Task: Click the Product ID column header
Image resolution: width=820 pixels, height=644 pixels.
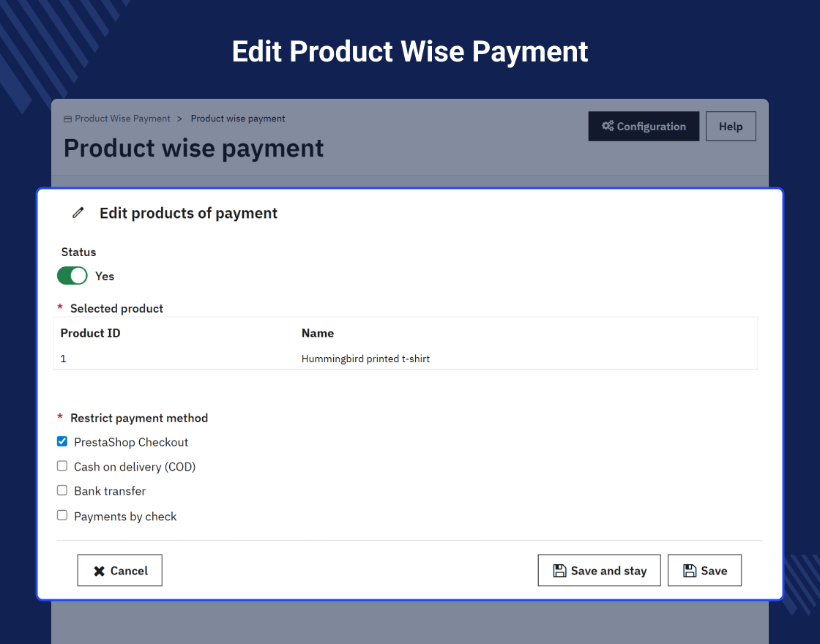Action: tap(91, 333)
